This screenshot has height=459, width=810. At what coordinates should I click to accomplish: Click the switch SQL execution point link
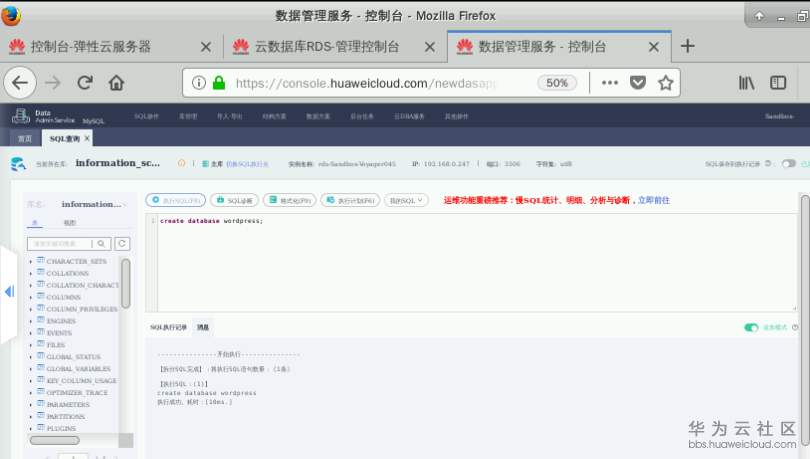(247, 164)
